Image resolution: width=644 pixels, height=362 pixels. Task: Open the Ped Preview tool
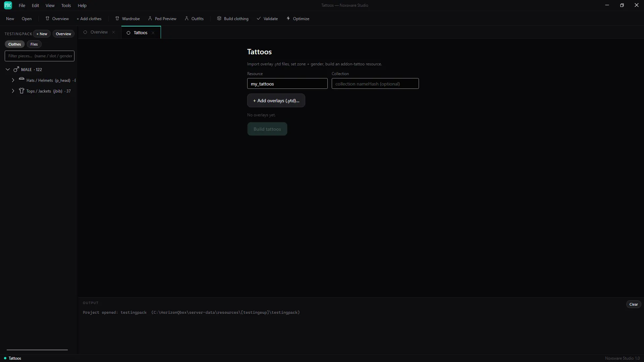click(162, 19)
